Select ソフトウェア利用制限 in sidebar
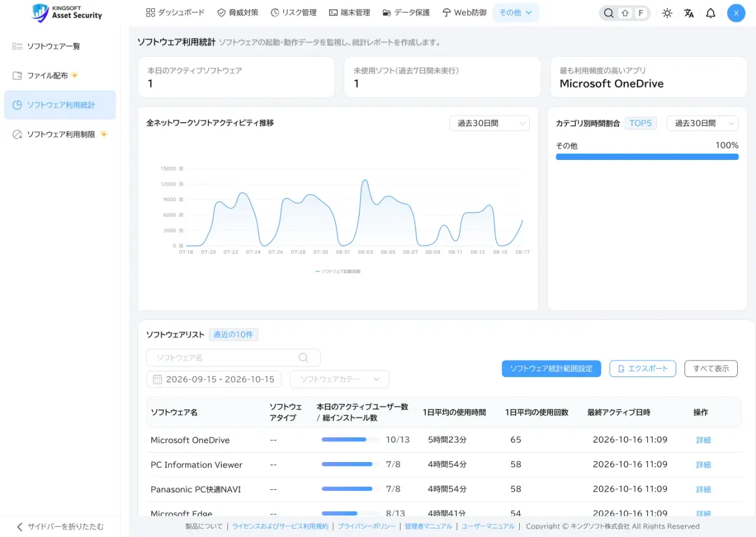 click(x=60, y=135)
